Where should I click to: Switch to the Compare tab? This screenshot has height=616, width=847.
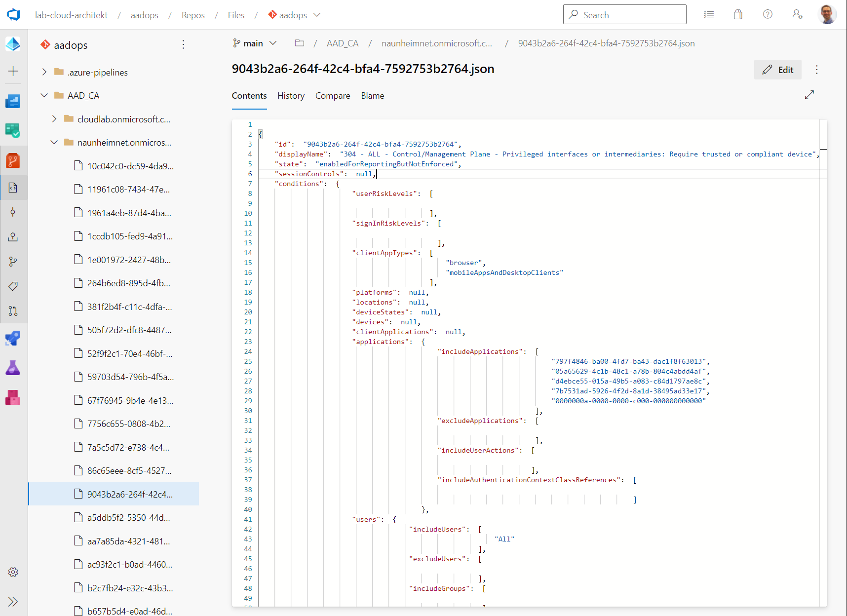[333, 96]
